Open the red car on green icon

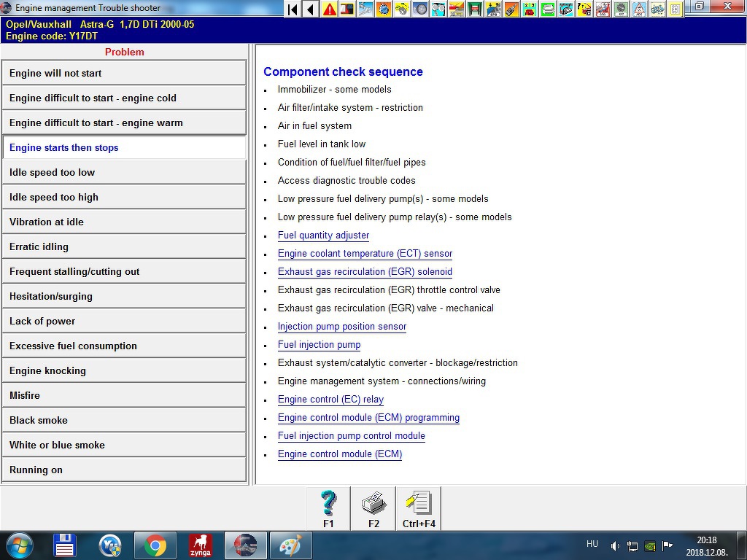point(530,9)
